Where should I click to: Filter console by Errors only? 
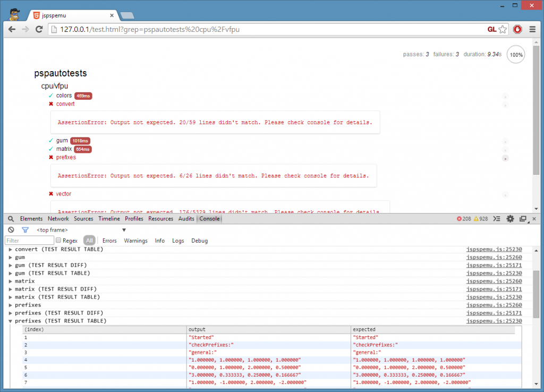[x=109, y=241]
